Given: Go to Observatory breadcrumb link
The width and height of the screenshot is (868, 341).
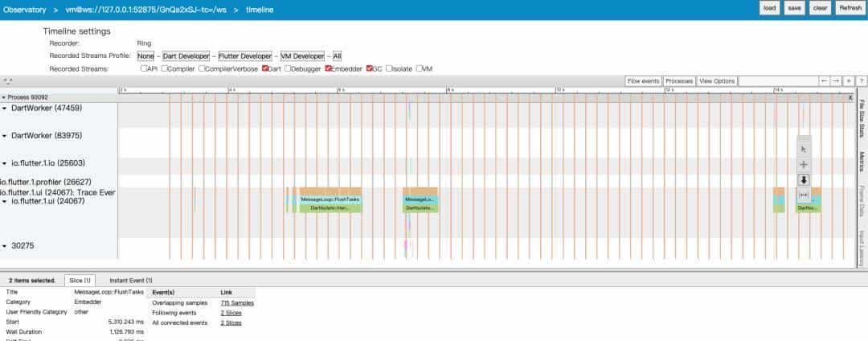Looking at the screenshot, I should (24, 10).
